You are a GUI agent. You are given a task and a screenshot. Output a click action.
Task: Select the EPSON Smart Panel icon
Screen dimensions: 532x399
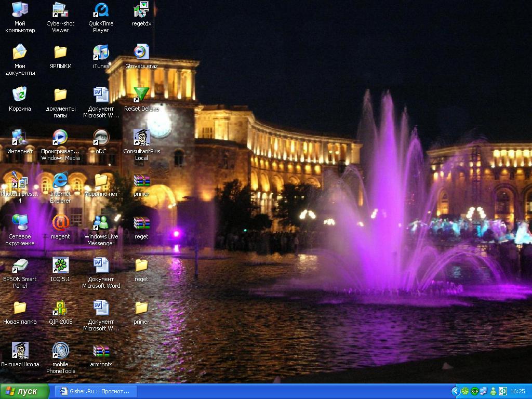coord(20,265)
